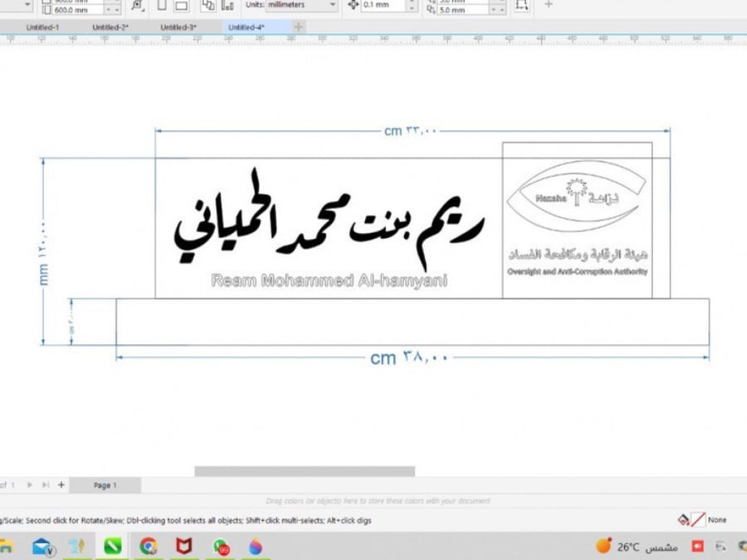The height and width of the screenshot is (560, 747).
Task: Click the duplicate distance 5.0 mm field
Action: click(461, 10)
